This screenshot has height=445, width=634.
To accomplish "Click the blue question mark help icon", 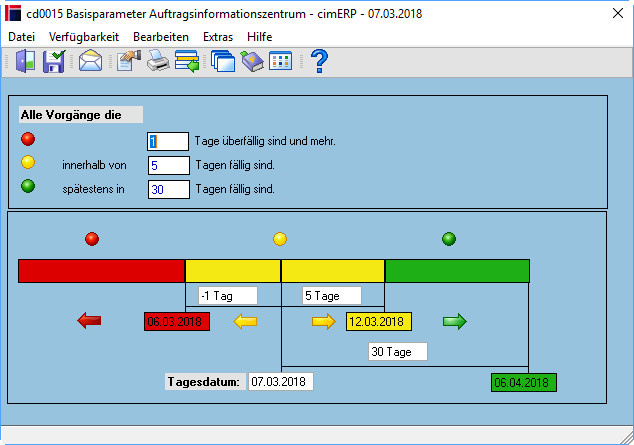I will (319, 61).
